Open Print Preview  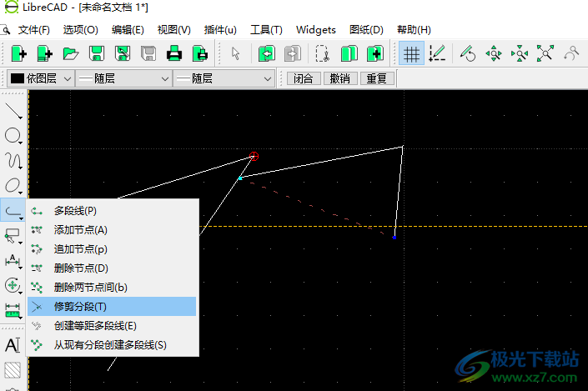click(200, 53)
